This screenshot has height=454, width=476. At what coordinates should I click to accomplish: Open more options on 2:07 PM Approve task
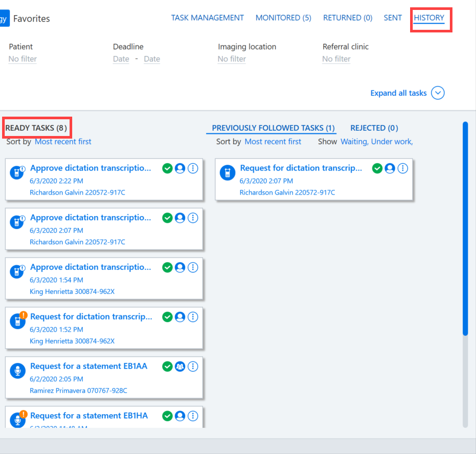193,218
